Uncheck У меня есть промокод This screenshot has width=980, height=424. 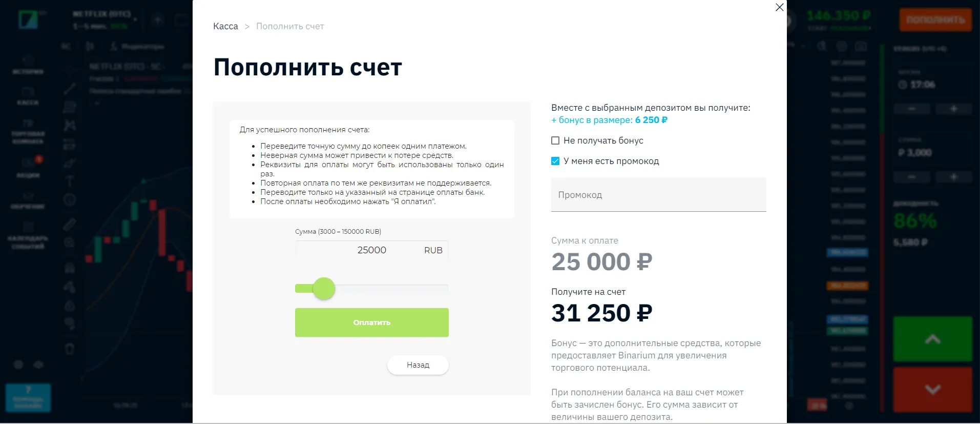(x=555, y=160)
